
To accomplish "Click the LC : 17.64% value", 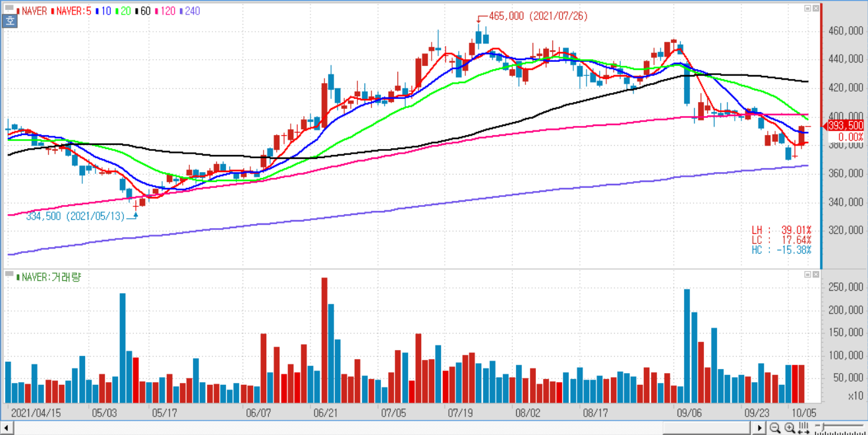I will 782,240.
